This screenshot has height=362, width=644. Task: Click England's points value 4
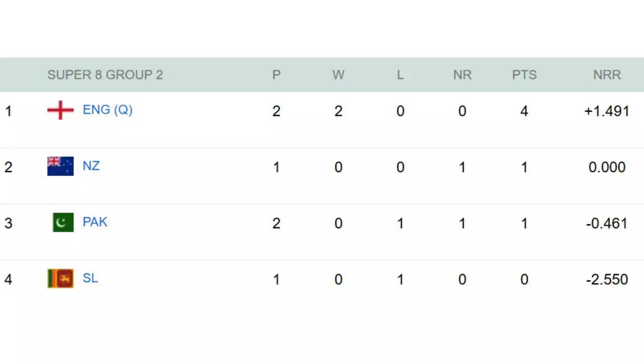coord(524,111)
